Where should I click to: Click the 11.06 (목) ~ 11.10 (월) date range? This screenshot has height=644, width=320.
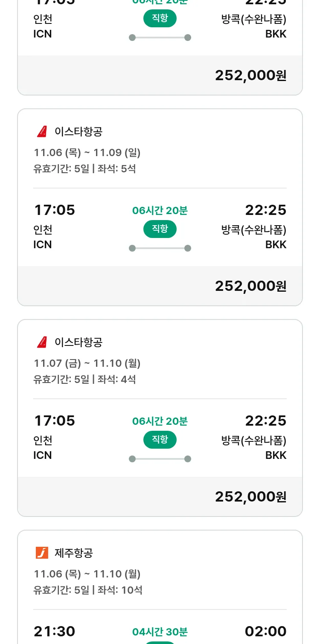pos(87,574)
